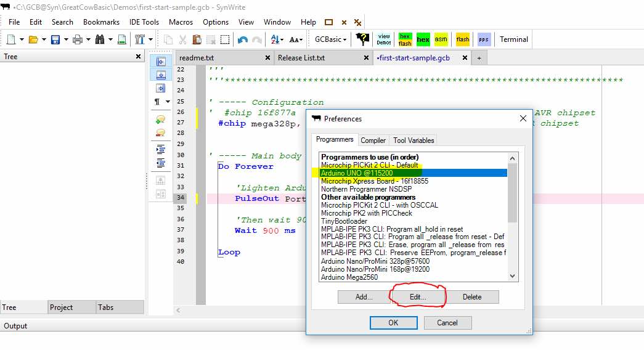Click the Terminal toolbar button
The height and width of the screenshot is (350, 644).
pyautogui.click(x=514, y=39)
